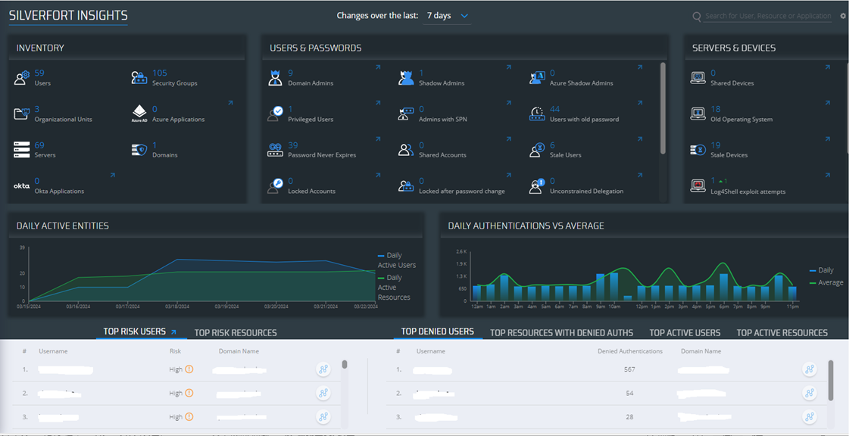Open the 7 days time range dropdown

pos(448,16)
